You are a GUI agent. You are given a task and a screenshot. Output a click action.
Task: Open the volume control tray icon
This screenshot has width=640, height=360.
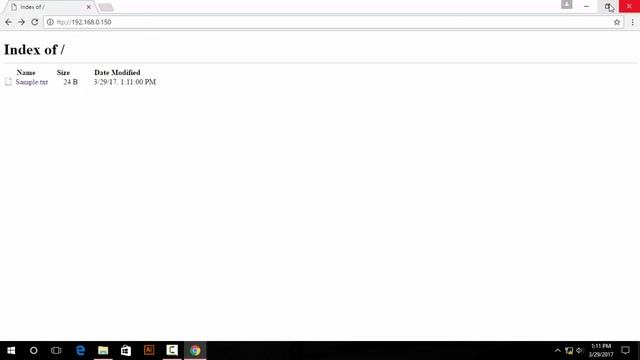[580, 351]
